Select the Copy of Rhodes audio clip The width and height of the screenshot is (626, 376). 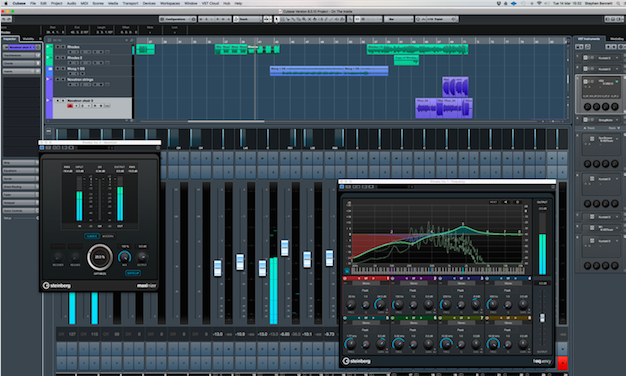tap(406, 60)
